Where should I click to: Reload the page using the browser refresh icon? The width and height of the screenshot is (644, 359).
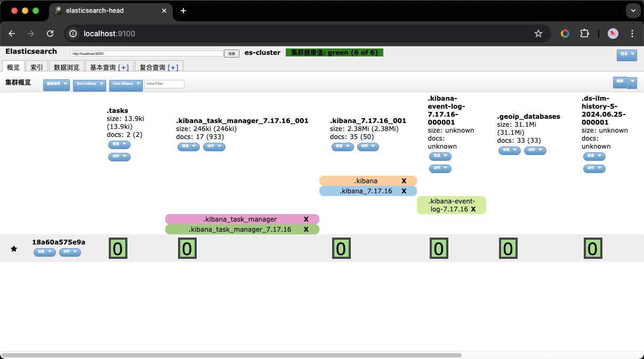[x=50, y=34]
